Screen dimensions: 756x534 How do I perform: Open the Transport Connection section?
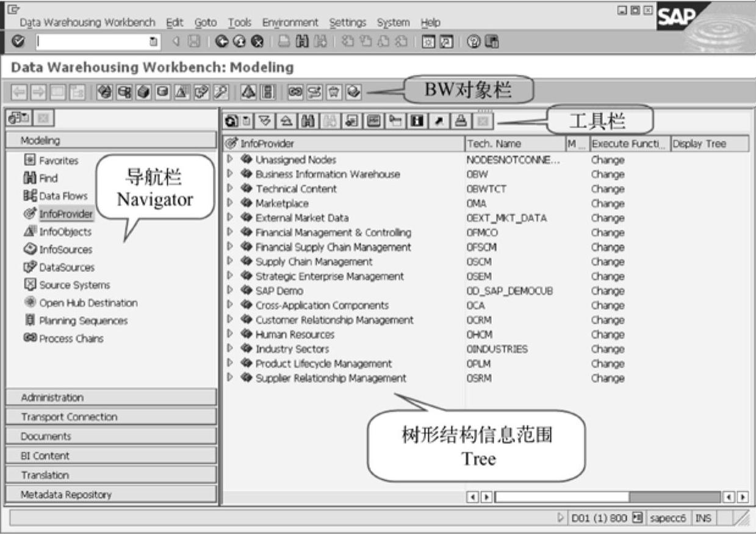[x=111, y=417]
